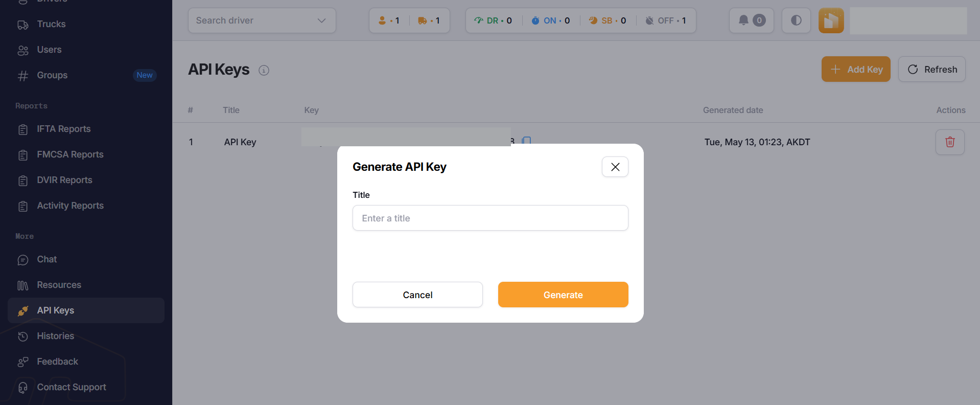Open Chat from the sidebar
Screen dimensions: 980x405
click(x=46, y=259)
